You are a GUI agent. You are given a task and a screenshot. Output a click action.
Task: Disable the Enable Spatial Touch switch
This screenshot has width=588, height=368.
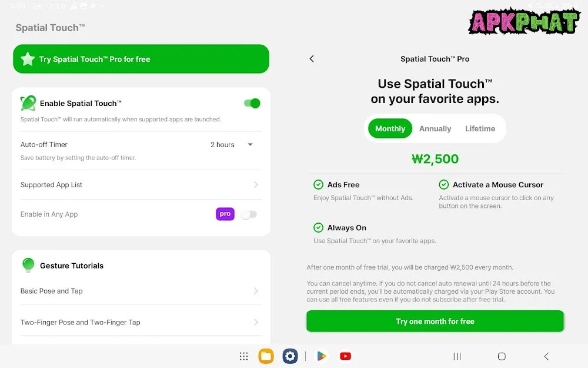(252, 104)
